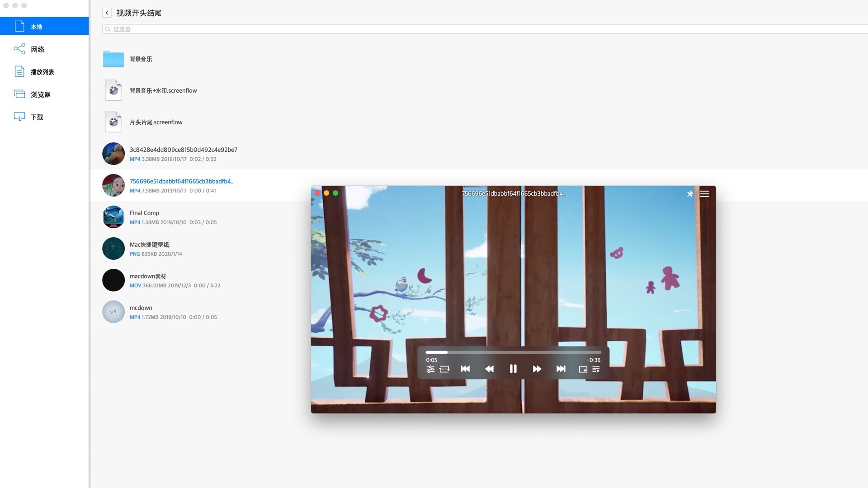The image size is (868, 488).
Task: Click picture-in-picture mode icon
Action: tap(583, 369)
